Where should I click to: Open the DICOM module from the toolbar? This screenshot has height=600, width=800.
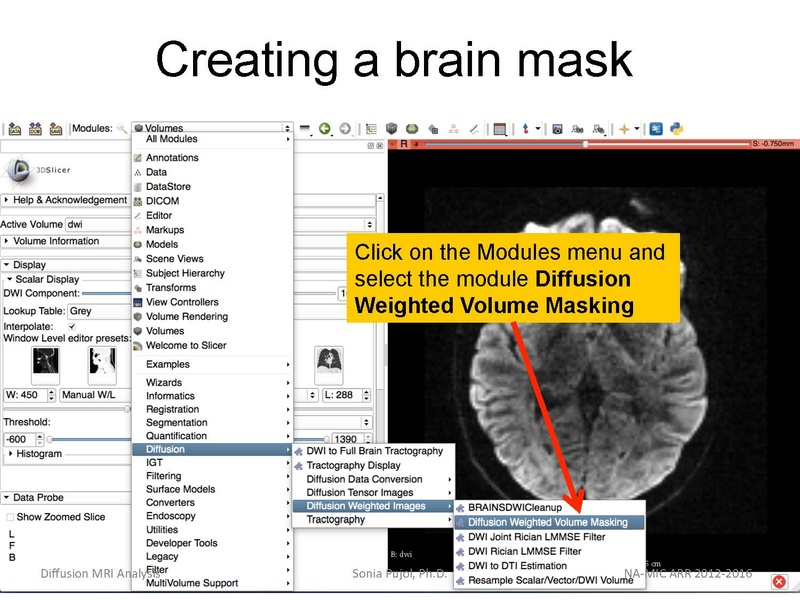click(34, 131)
